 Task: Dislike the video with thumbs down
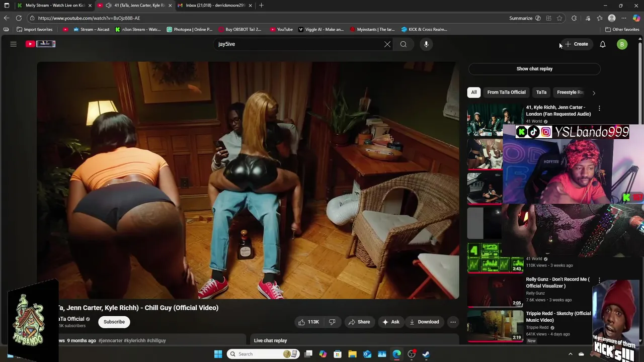[x=332, y=322]
